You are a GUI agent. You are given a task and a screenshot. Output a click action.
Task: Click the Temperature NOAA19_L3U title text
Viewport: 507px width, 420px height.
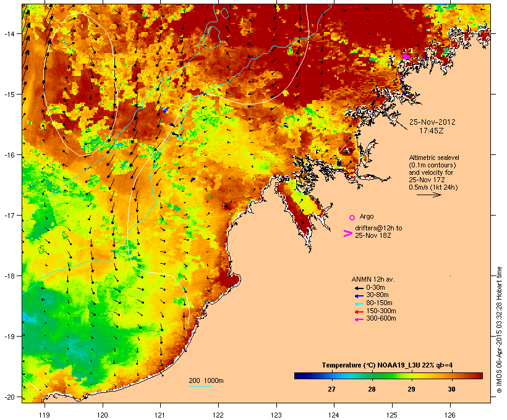pyautogui.click(x=387, y=366)
